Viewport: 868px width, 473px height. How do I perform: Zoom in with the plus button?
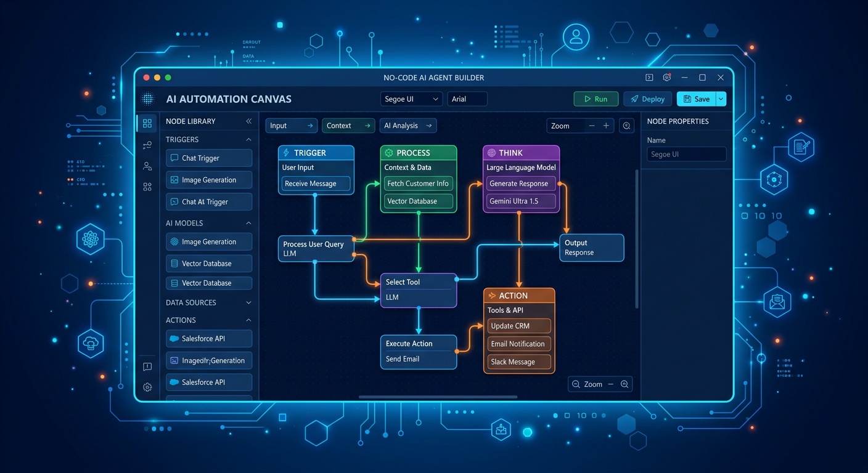click(x=606, y=126)
